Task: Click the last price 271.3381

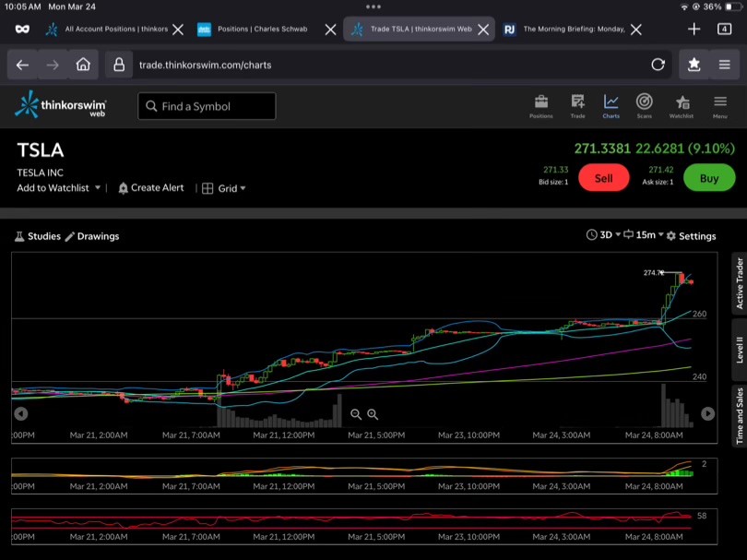Action: 602,149
